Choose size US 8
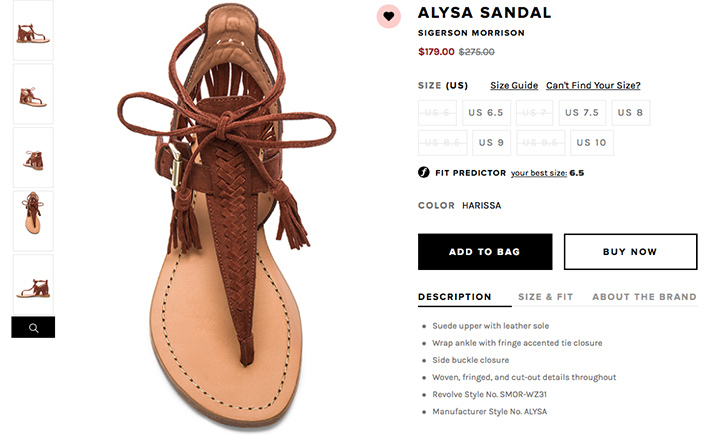 [631, 113]
